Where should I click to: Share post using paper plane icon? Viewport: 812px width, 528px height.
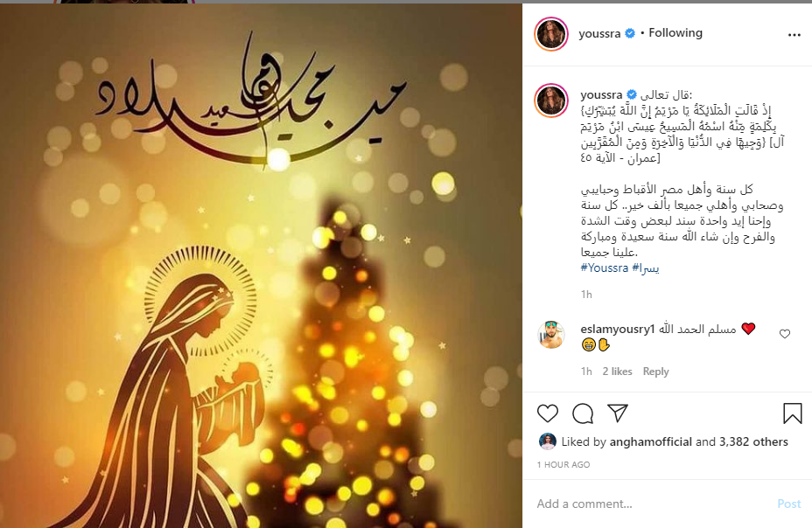(x=618, y=413)
